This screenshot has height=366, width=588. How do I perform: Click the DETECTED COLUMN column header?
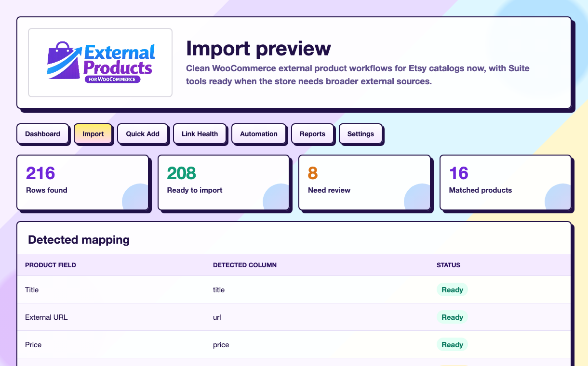point(245,265)
